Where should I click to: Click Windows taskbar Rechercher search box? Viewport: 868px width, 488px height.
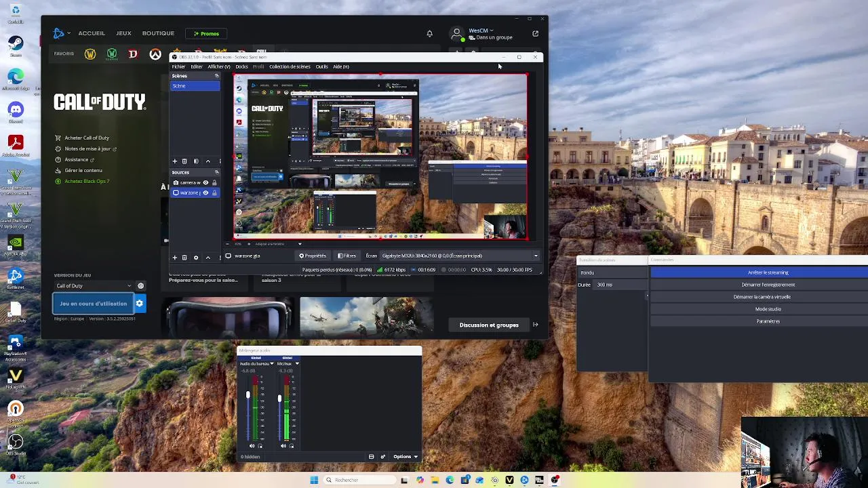pos(359,480)
